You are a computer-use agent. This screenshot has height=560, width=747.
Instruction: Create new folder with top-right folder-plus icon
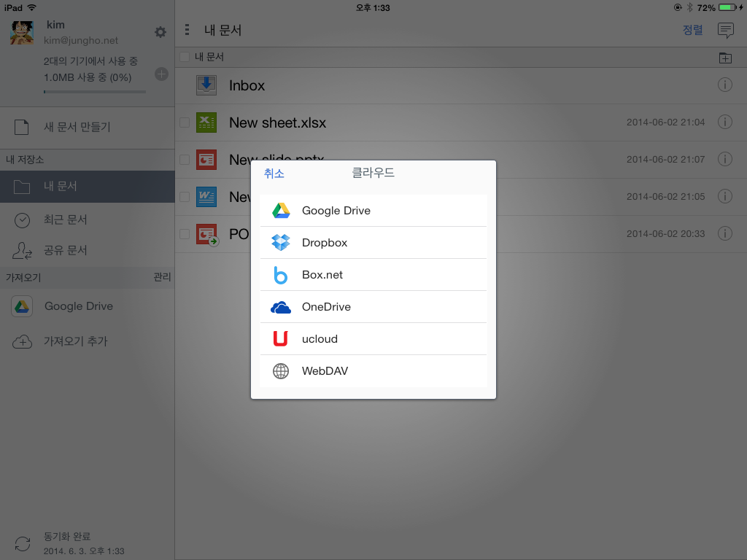pyautogui.click(x=725, y=58)
